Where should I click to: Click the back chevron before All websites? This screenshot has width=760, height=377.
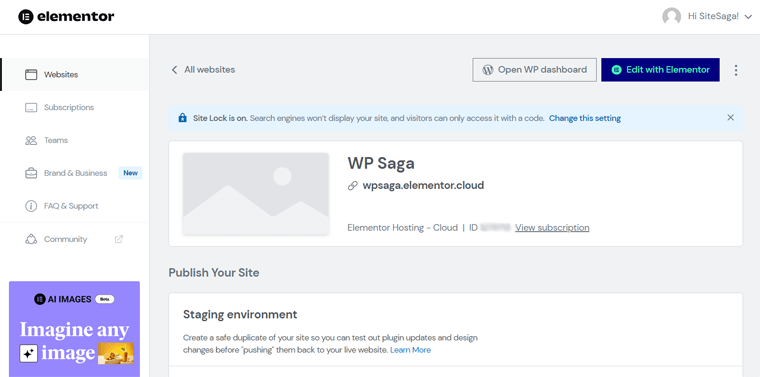[174, 70]
